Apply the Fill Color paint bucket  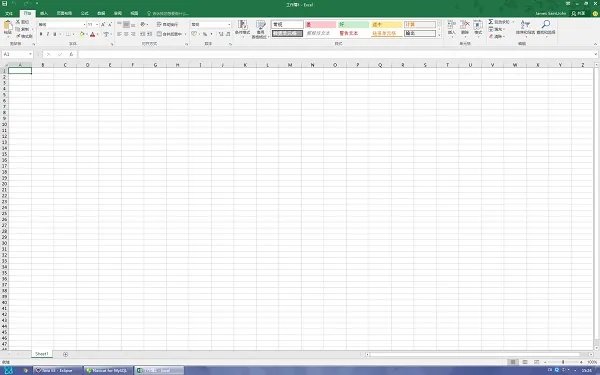[x=82, y=34]
